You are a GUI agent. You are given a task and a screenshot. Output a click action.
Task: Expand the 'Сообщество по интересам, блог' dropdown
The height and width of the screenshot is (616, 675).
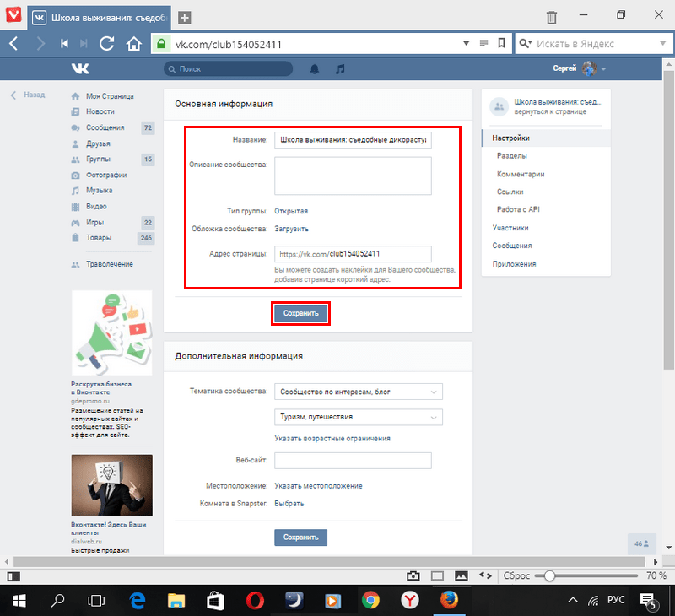[359, 392]
